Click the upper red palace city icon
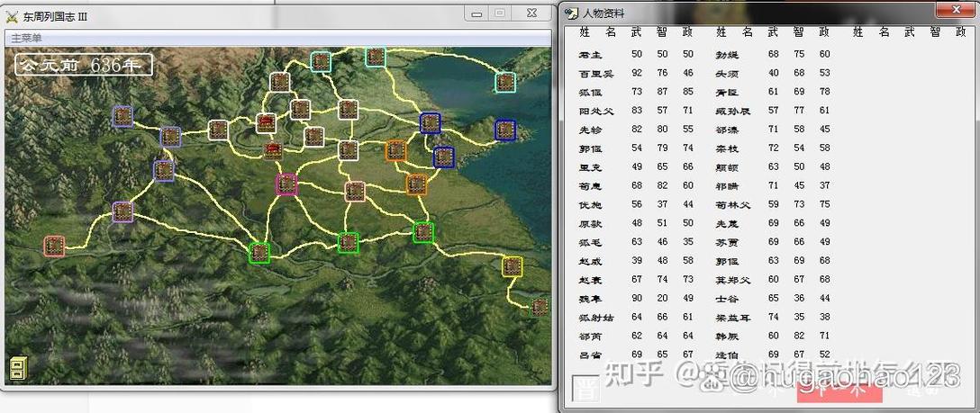Image resolution: width=980 pixels, height=413 pixels. tap(267, 123)
